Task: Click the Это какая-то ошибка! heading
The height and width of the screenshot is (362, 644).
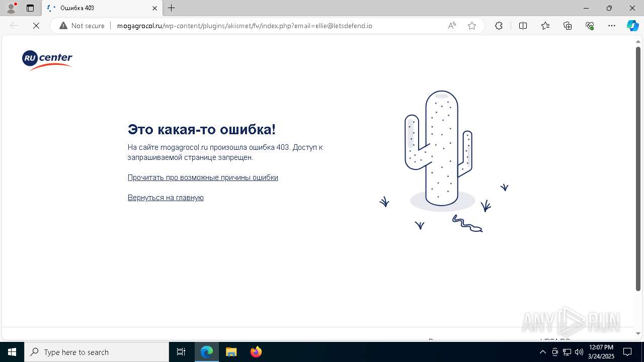Action: pyautogui.click(x=202, y=129)
